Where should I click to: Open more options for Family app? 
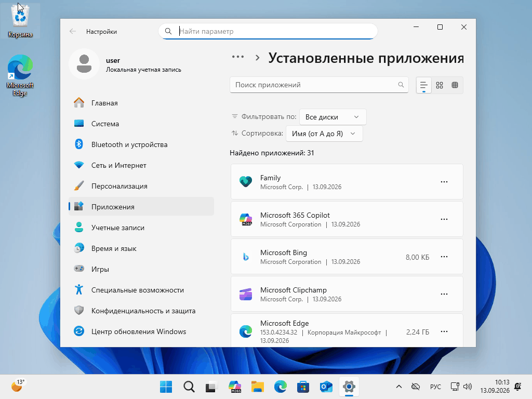[444, 182]
